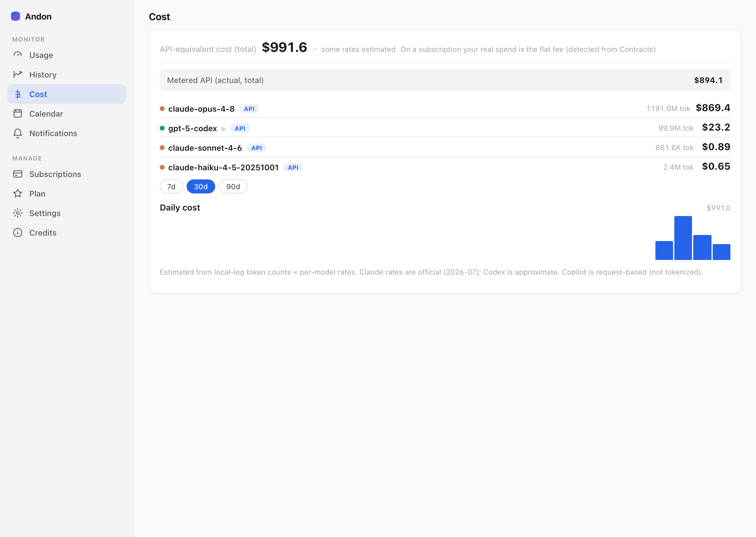
Task: Click the 1191.0M tok count
Action: tap(668, 108)
